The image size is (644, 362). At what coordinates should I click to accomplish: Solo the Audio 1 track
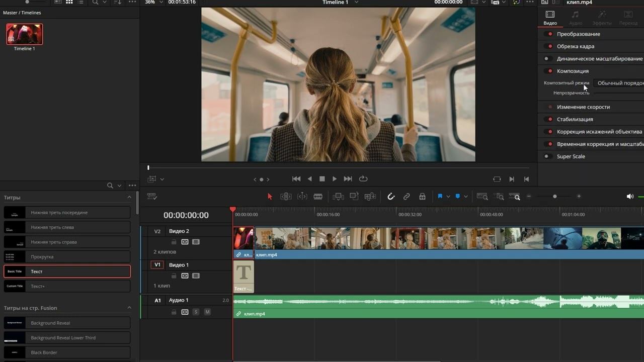pyautogui.click(x=196, y=312)
